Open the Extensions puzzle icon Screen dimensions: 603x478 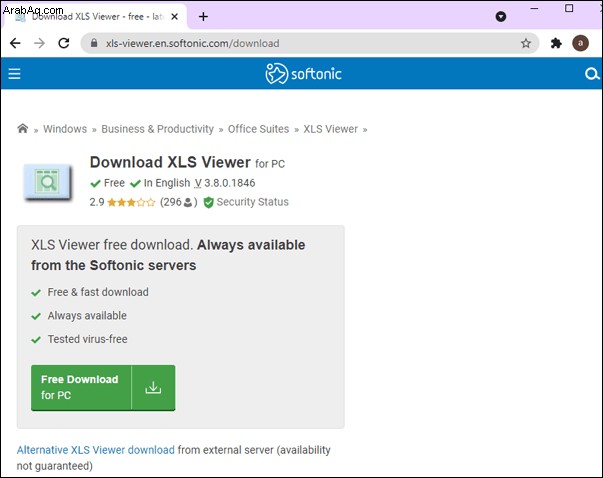[x=556, y=43]
